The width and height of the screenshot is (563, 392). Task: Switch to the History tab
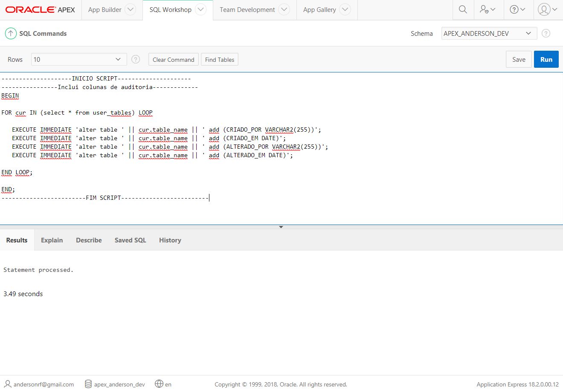pyautogui.click(x=170, y=240)
